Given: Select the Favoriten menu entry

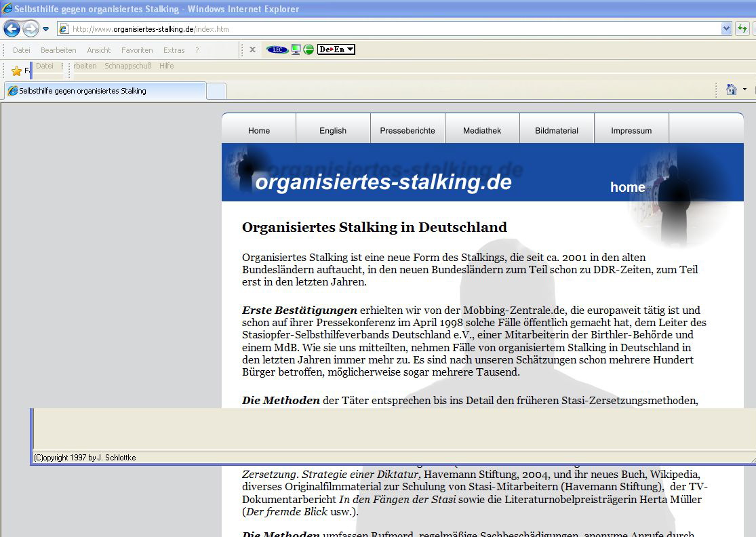Looking at the screenshot, I should click(x=137, y=49).
